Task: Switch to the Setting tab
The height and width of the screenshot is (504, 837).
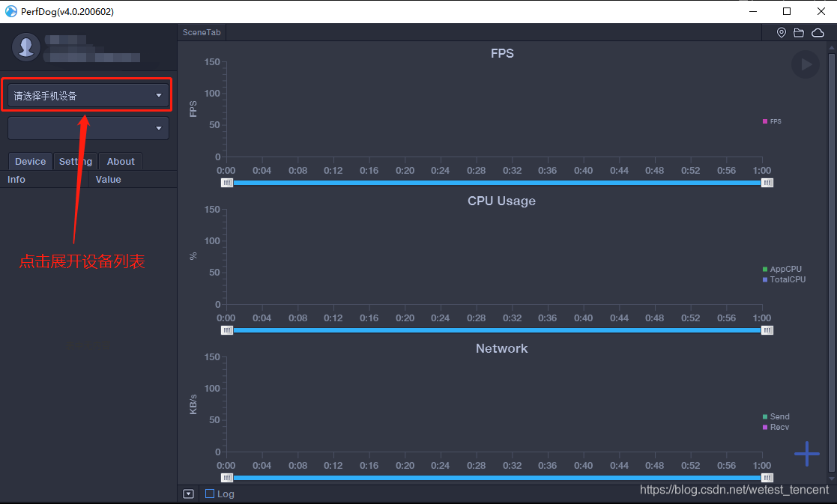Action: pos(75,161)
